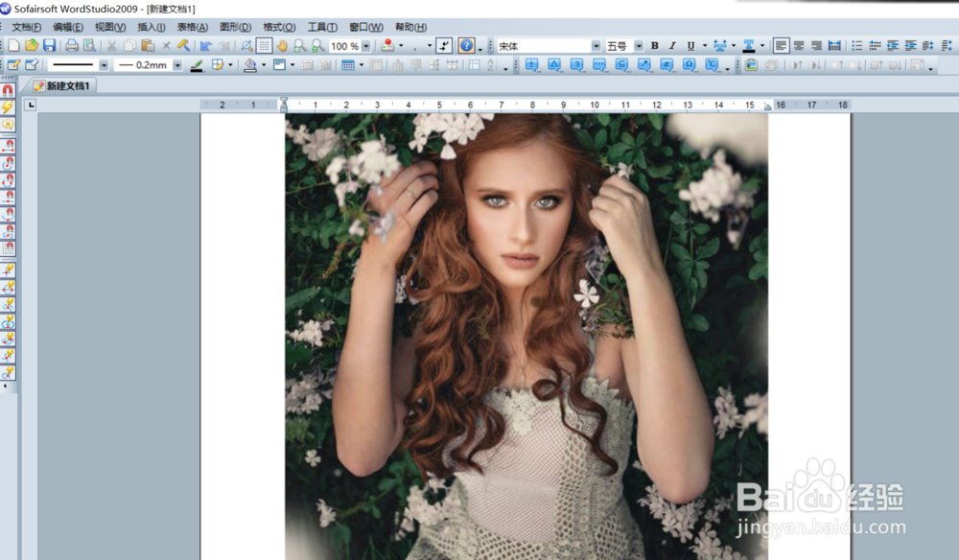Set paragraph alignment to center
The image size is (959, 560).
click(x=799, y=46)
